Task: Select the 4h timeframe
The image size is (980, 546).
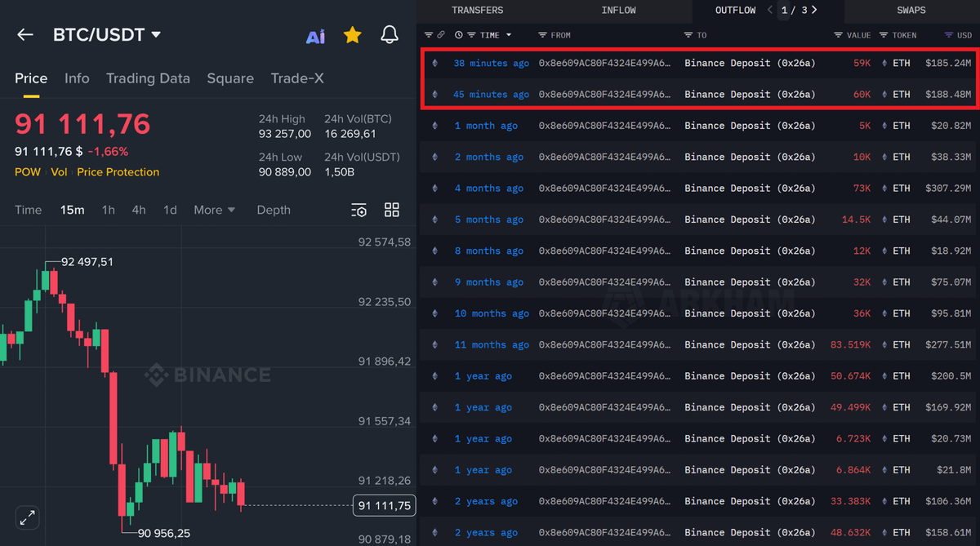Action: pos(139,210)
